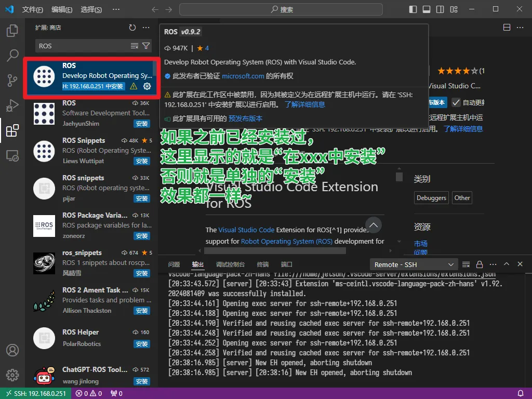Install ROS in SSH 192.168.0.251
The image size is (532, 399).
(94, 86)
